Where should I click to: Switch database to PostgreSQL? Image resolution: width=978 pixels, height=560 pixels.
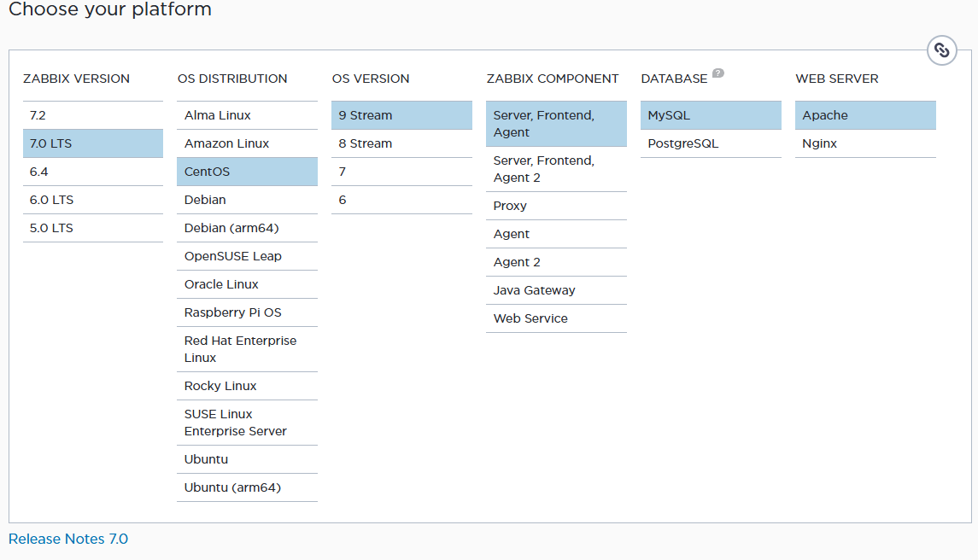pos(711,143)
